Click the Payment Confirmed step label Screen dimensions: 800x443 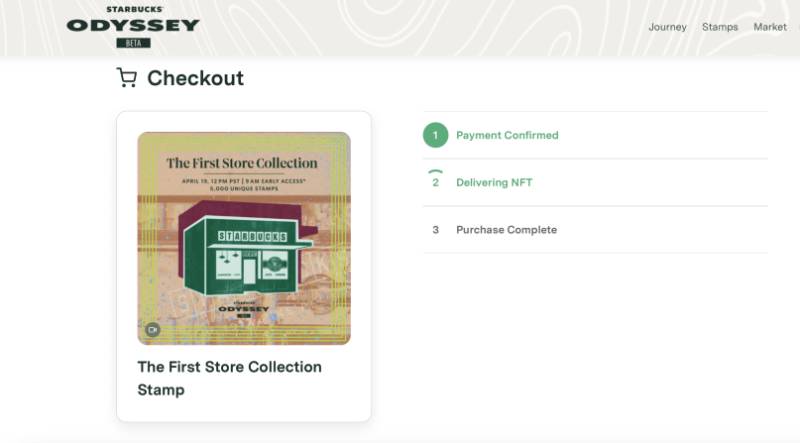click(507, 135)
